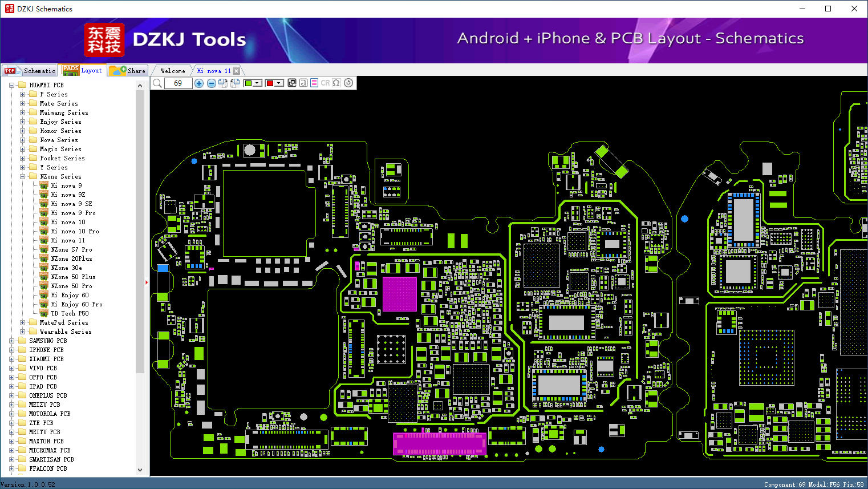Collapse the NZone Series folder
868x489 pixels.
pyautogui.click(x=22, y=176)
